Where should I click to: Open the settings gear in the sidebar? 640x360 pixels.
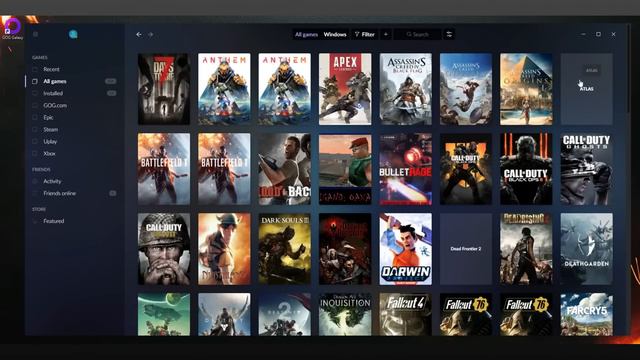click(x=36, y=34)
